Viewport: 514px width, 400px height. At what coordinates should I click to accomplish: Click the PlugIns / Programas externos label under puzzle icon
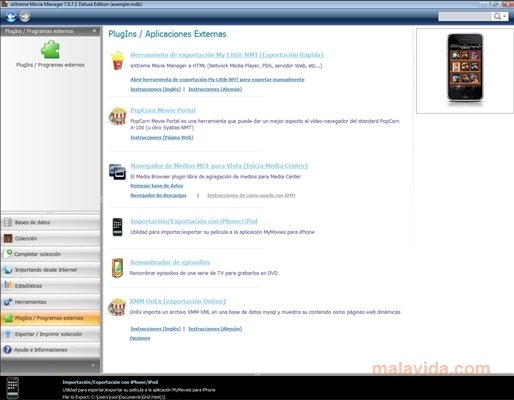pos(50,65)
